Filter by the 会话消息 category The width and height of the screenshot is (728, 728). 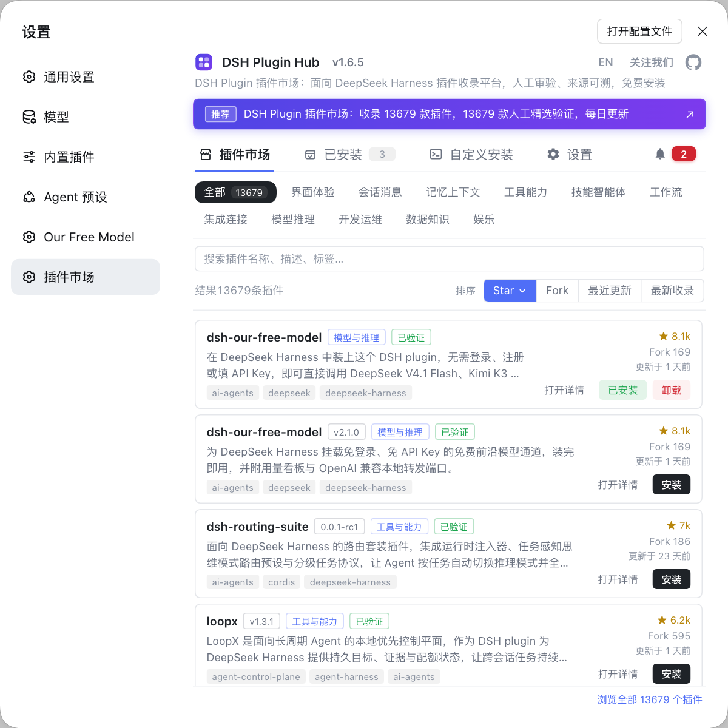tap(380, 192)
